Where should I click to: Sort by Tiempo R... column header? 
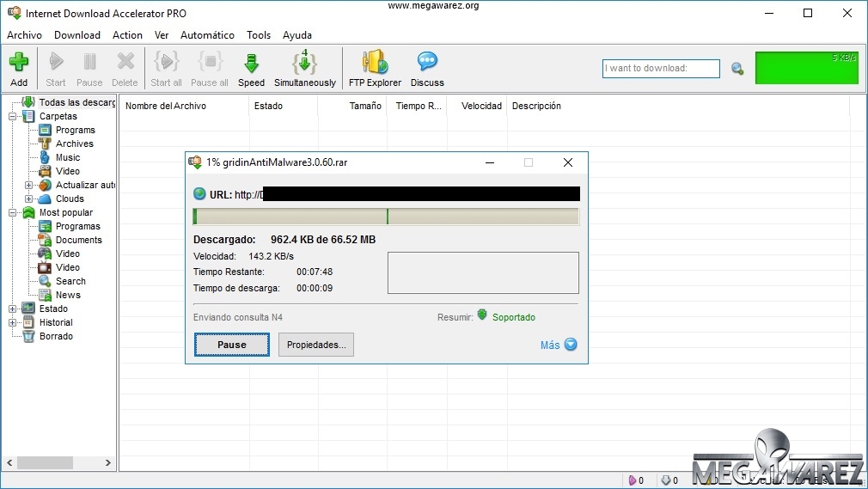(x=418, y=106)
